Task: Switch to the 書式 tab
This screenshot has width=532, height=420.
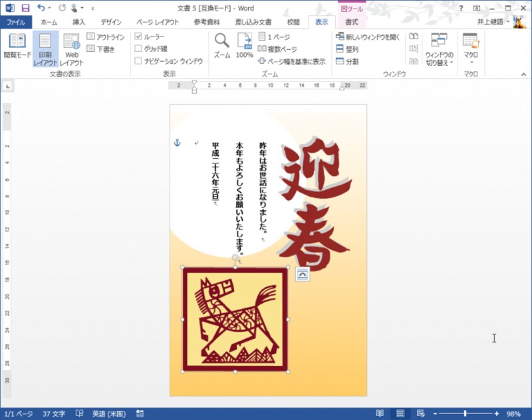Action: pyautogui.click(x=351, y=22)
